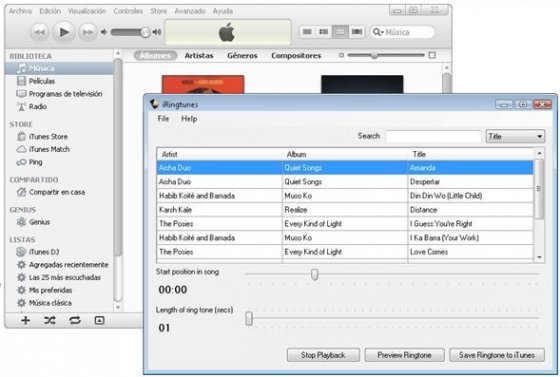
Task: Toggle shuffle in iTunes bottom bar
Action: [50, 320]
